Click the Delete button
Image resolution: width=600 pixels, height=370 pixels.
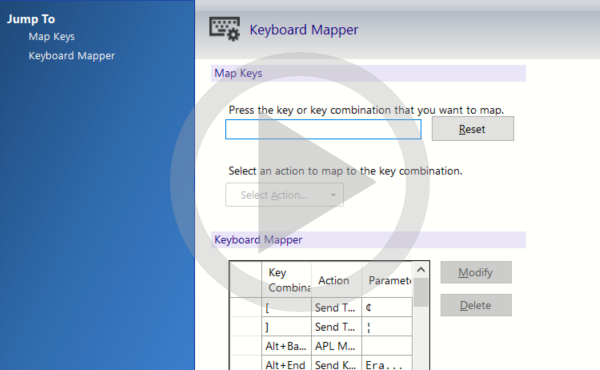(476, 305)
